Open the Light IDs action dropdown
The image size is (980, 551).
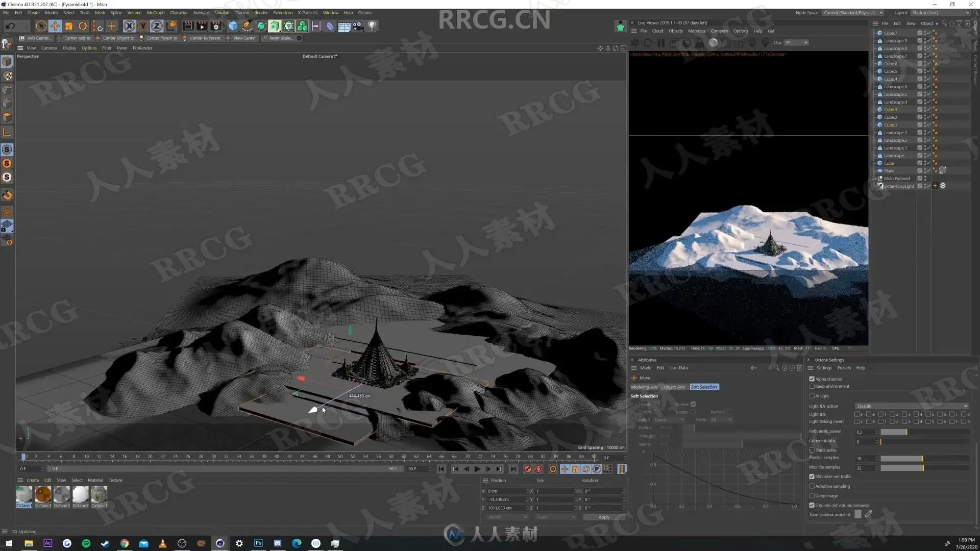pyautogui.click(x=912, y=406)
